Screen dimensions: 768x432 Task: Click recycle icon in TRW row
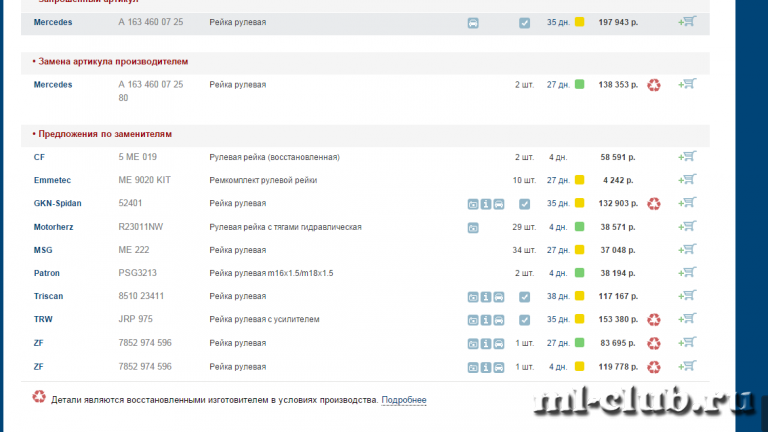[x=654, y=320]
